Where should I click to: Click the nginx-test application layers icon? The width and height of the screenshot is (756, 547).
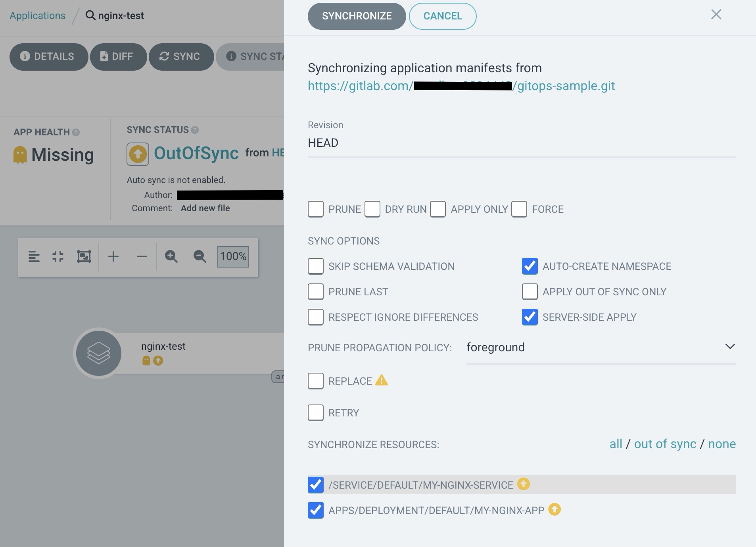click(x=98, y=353)
